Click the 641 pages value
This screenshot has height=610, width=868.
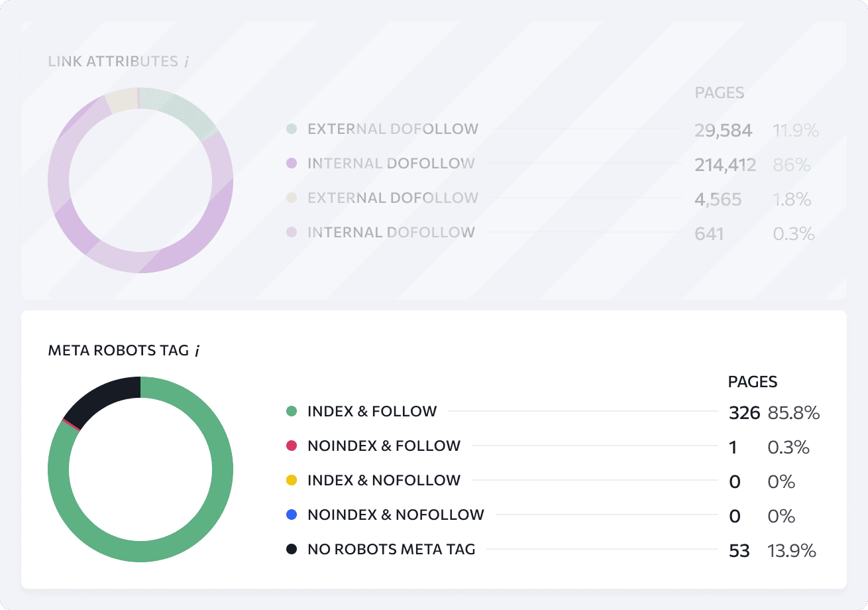710,234
